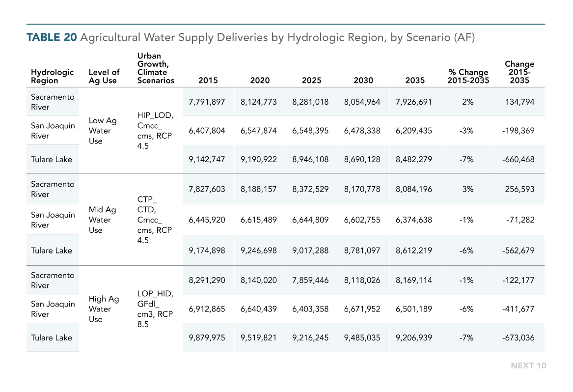The height and width of the screenshot is (392, 573).
Task: Click the value 8,140,020
Action: pos(259,280)
